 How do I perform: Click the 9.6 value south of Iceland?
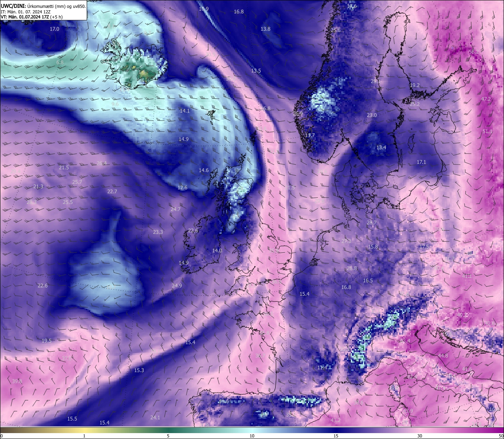tap(115, 104)
